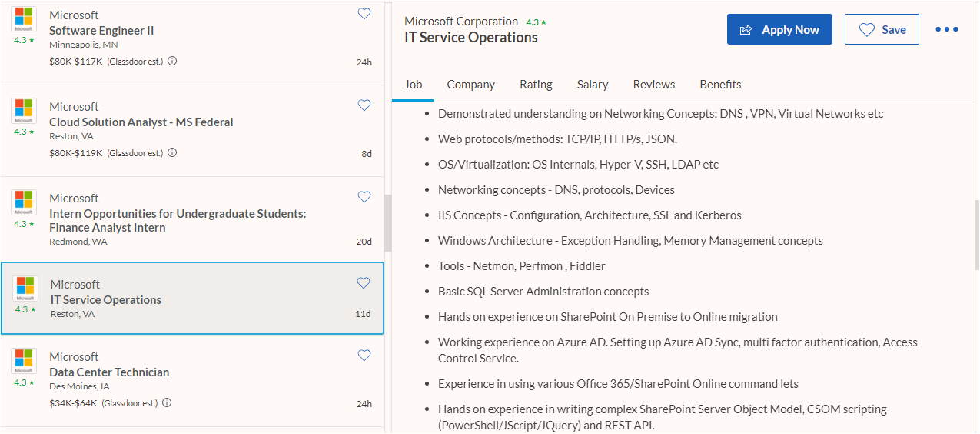
Task: Open Cloud Solution Analyst - MS Federal listing
Action: coord(141,122)
